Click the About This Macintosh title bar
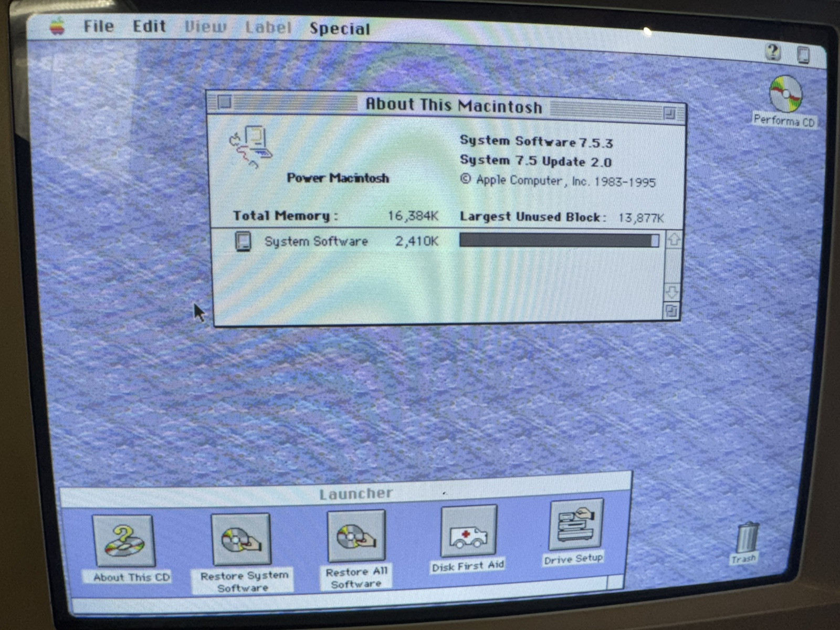 [x=447, y=107]
